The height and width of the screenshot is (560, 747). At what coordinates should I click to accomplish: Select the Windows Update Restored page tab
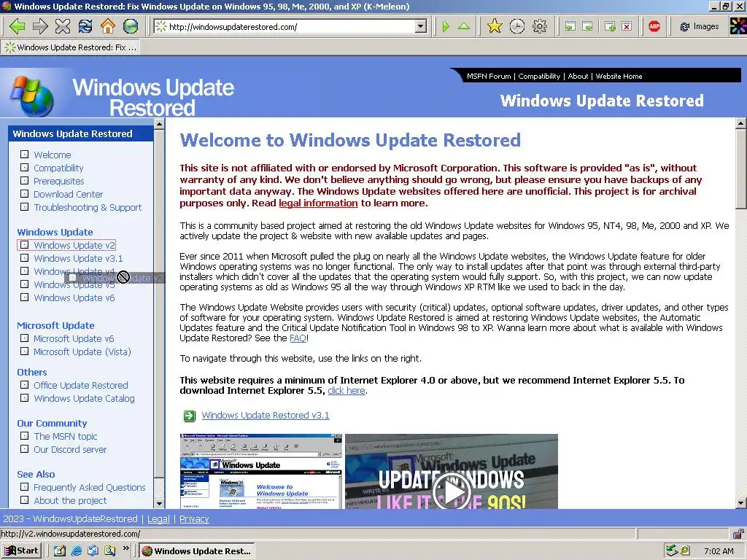pos(71,47)
